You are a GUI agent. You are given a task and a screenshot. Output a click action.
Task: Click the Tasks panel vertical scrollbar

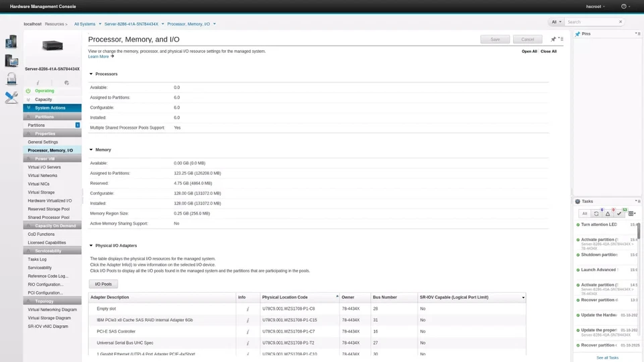tap(639, 231)
